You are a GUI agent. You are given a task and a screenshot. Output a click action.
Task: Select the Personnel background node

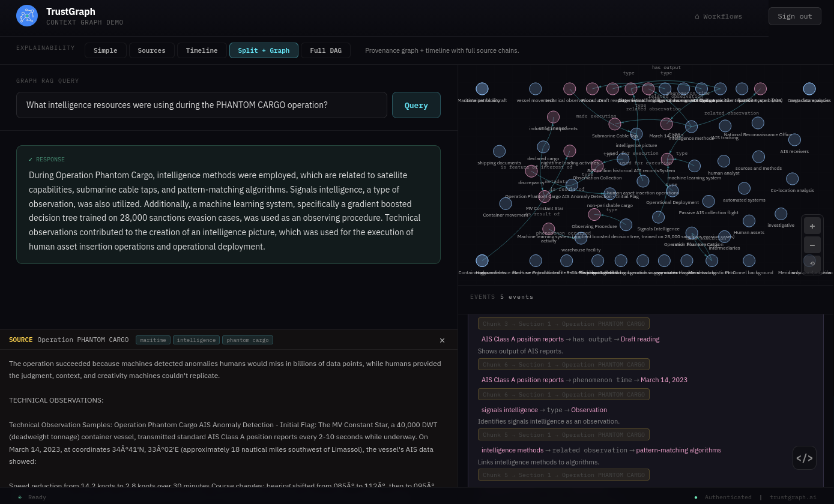point(749,260)
